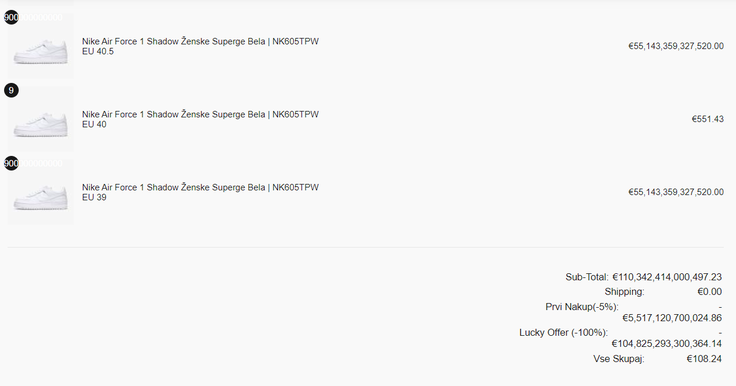This screenshot has height=386, width=736.
Task: Click the Sub-Total amount
Action: pos(667,277)
